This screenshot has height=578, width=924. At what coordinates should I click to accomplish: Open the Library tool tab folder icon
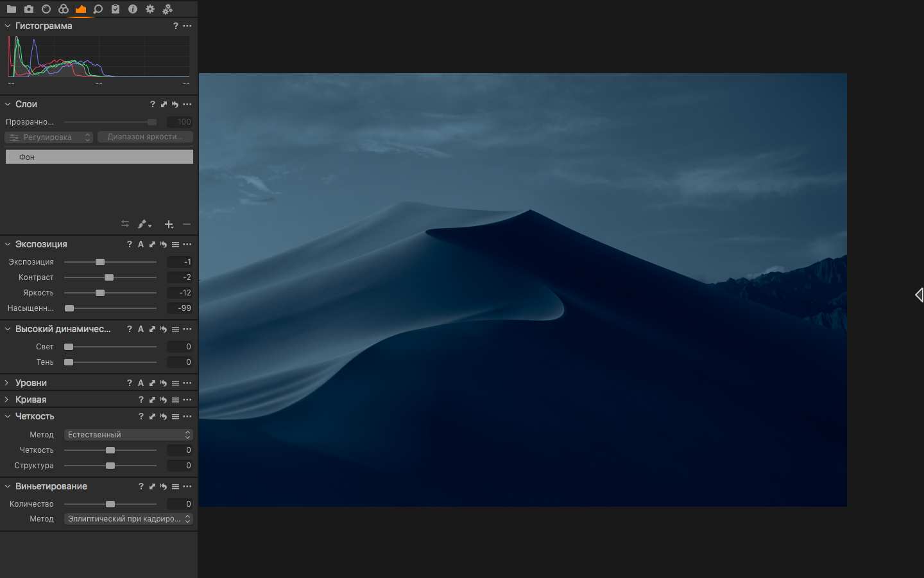12,9
